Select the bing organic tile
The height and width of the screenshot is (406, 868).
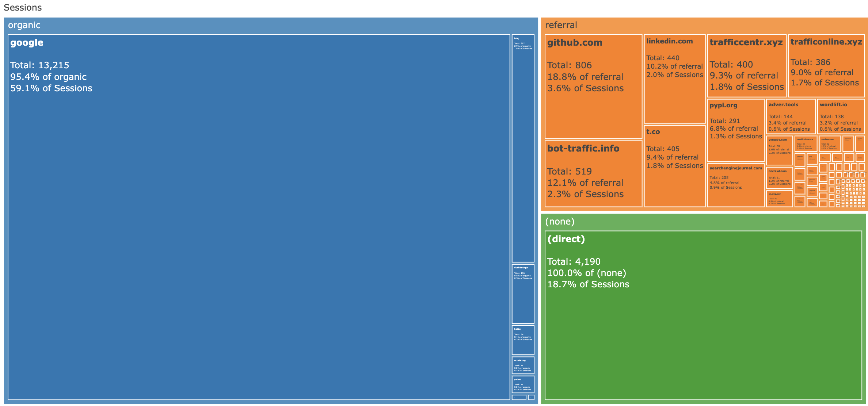click(523, 148)
